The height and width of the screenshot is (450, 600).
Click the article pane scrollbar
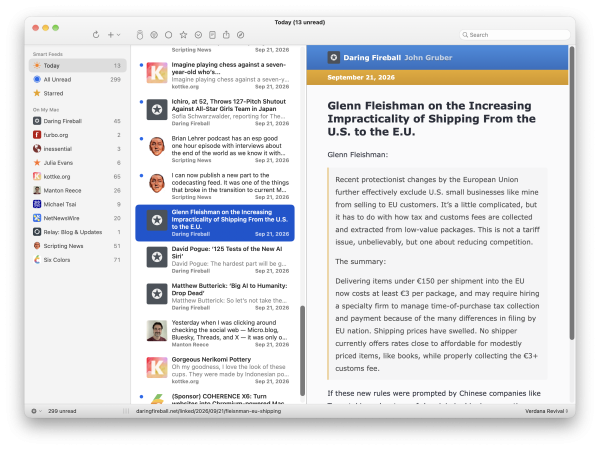coord(572,193)
